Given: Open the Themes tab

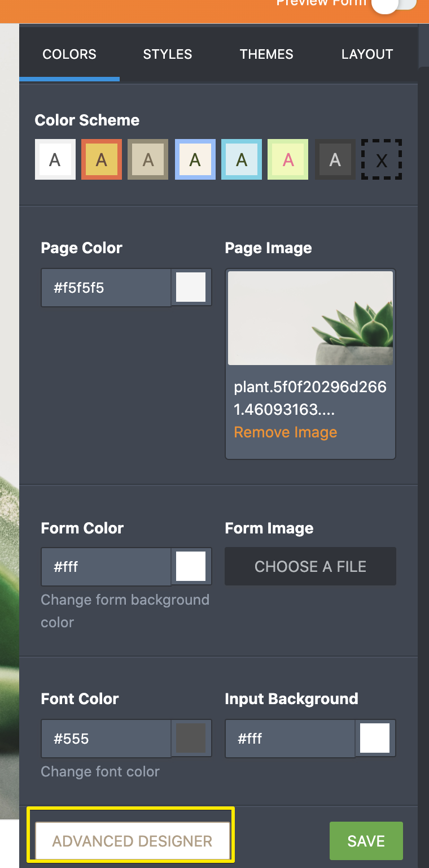Looking at the screenshot, I should pos(266,54).
